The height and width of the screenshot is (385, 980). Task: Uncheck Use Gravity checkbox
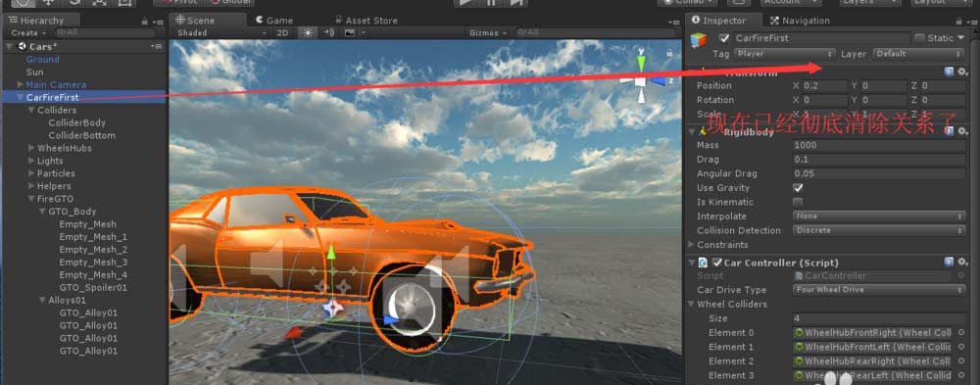(798, 187)
